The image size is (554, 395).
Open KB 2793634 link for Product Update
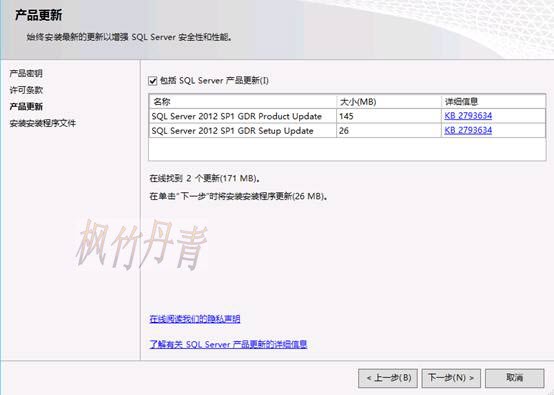pyautogui.click(x=468, y=116)
